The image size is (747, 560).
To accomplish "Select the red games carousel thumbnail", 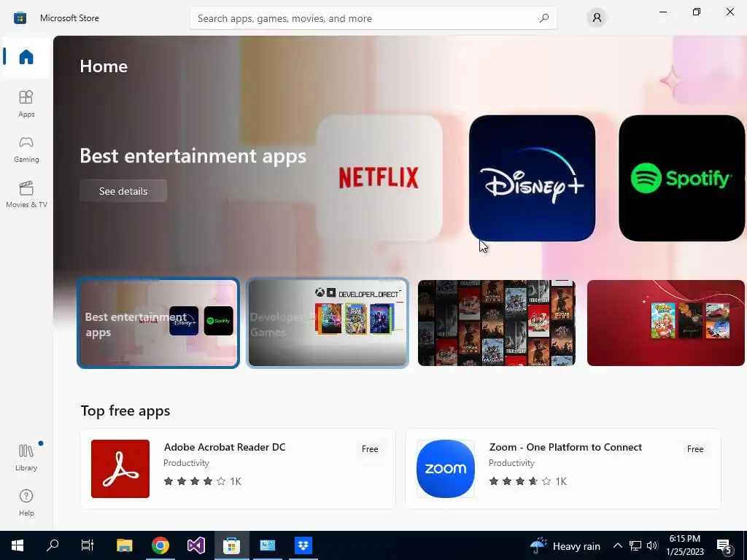I will (665, 323).
